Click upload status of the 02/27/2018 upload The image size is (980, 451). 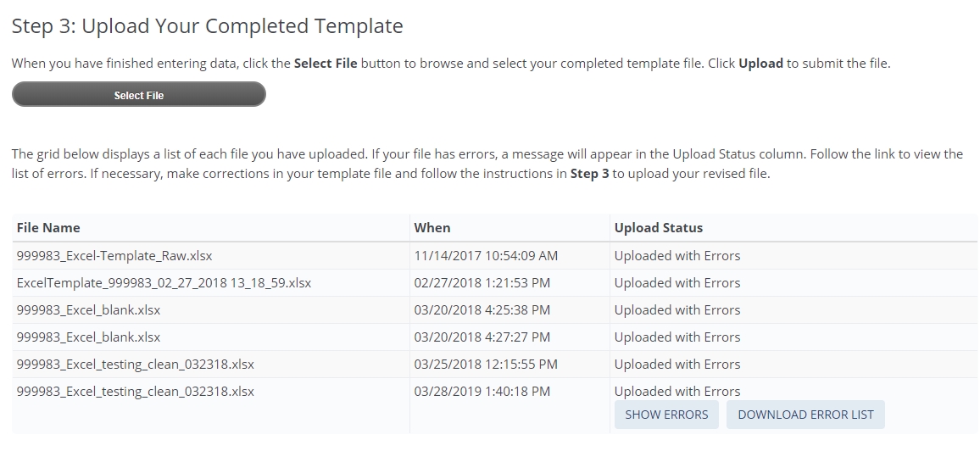pyautogui.click(x=677, y=282)
